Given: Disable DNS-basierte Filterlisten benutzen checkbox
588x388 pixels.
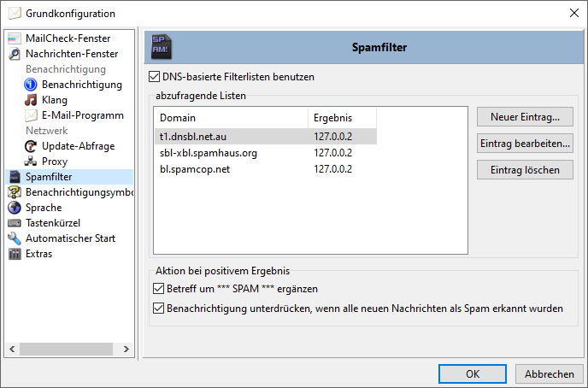Looking at the screenshot, I should [x=154, y=77].
